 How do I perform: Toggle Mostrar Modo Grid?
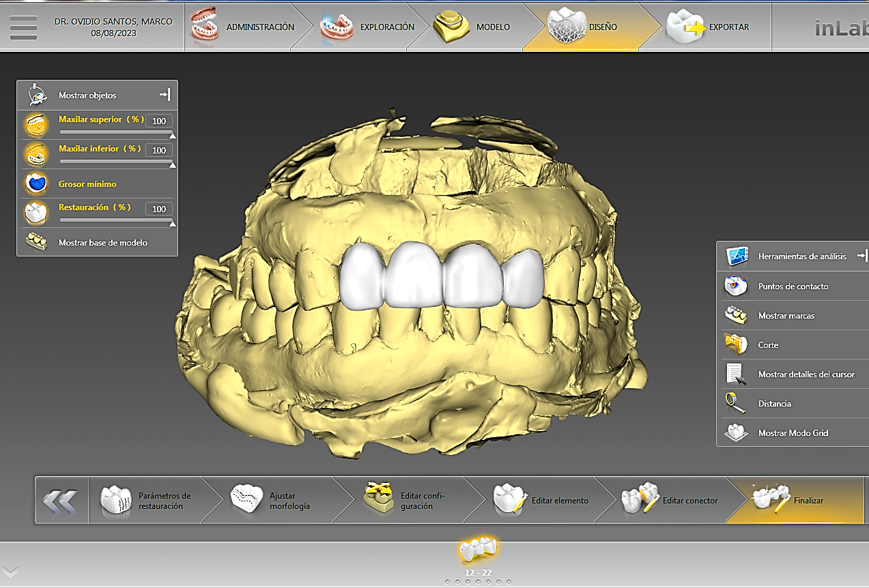[793, 432]
